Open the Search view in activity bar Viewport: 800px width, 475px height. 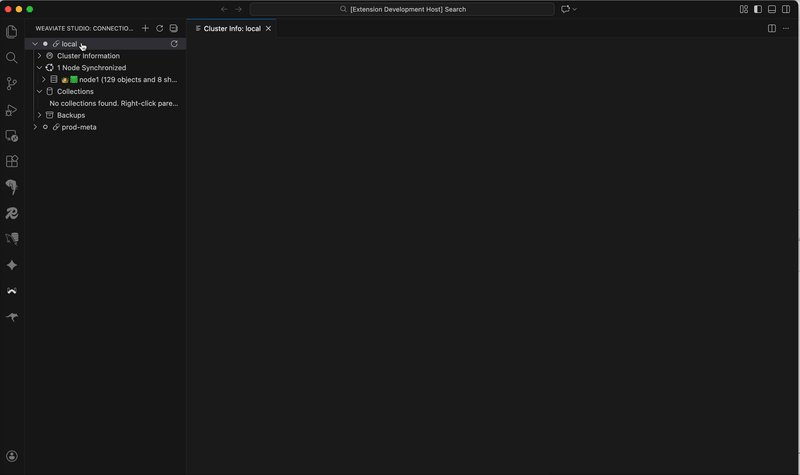[12, 58]
